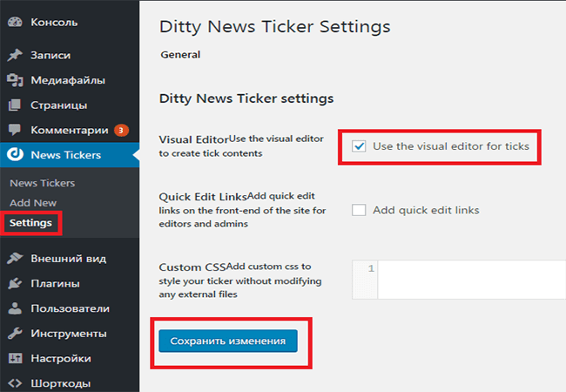The width and height of the screenshot is (566, 392).
Task: Open the Инструменты menu item
Action: [70, 333]
